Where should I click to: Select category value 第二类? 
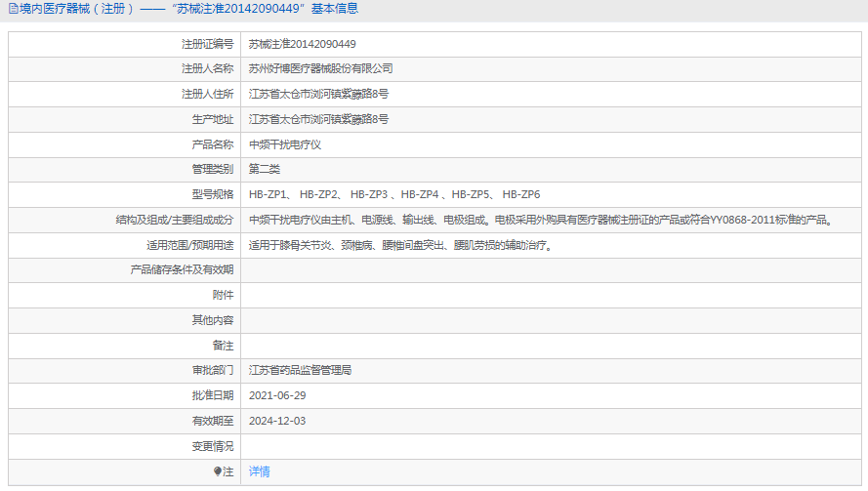click(264, 170)
